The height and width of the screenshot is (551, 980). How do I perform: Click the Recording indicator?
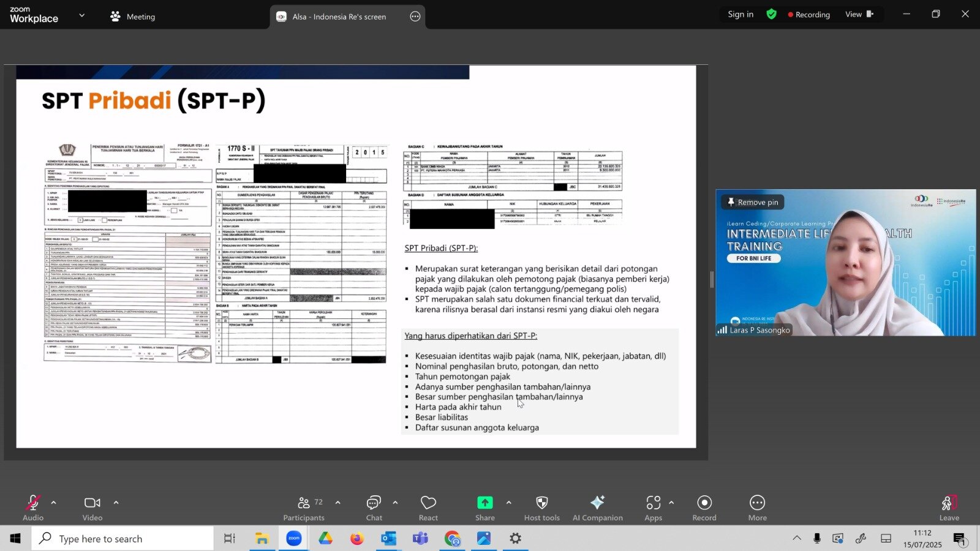pos(809,14)
